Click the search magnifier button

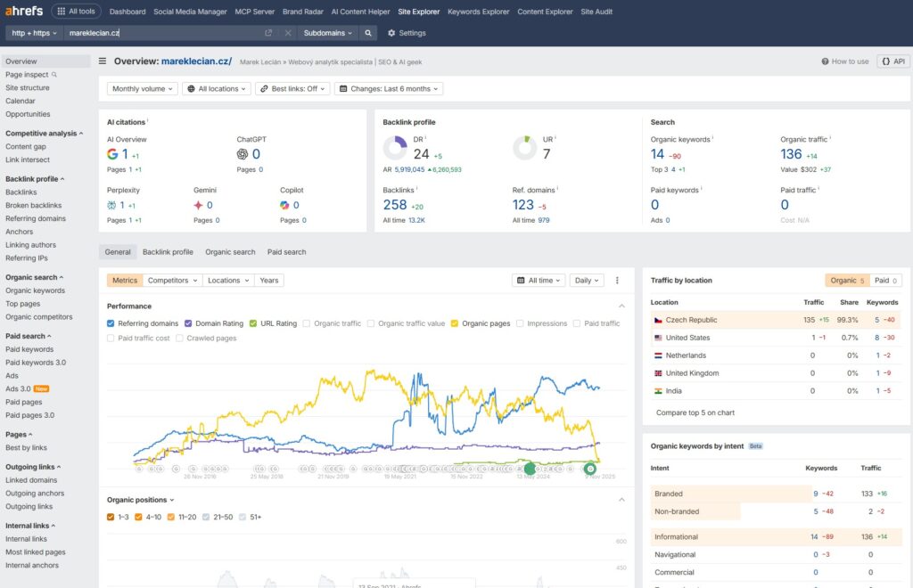tap(369, 33)
